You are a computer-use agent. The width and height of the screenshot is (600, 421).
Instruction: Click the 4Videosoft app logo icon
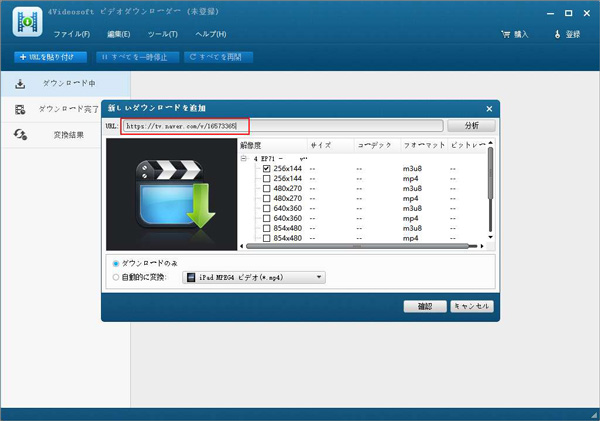point(27,22)
